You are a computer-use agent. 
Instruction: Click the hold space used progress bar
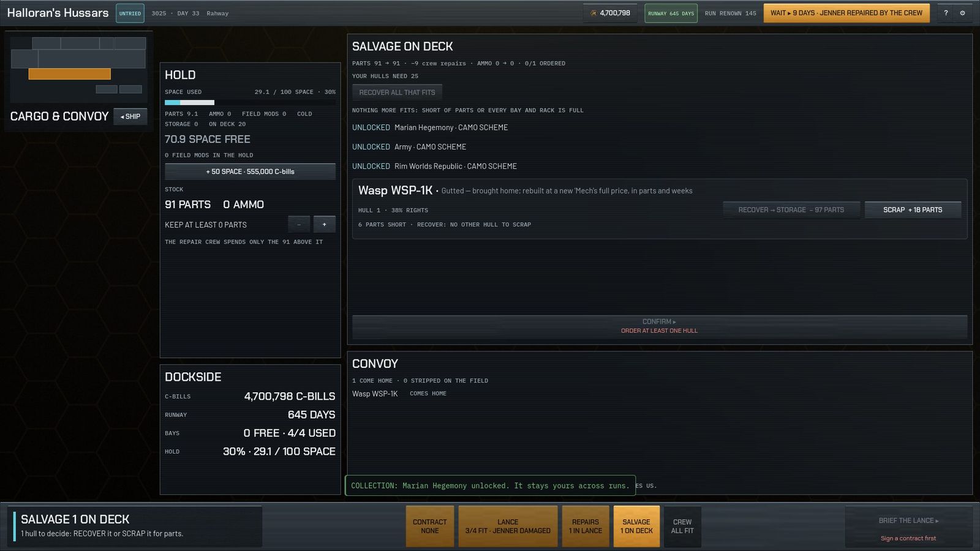(250, 102)
